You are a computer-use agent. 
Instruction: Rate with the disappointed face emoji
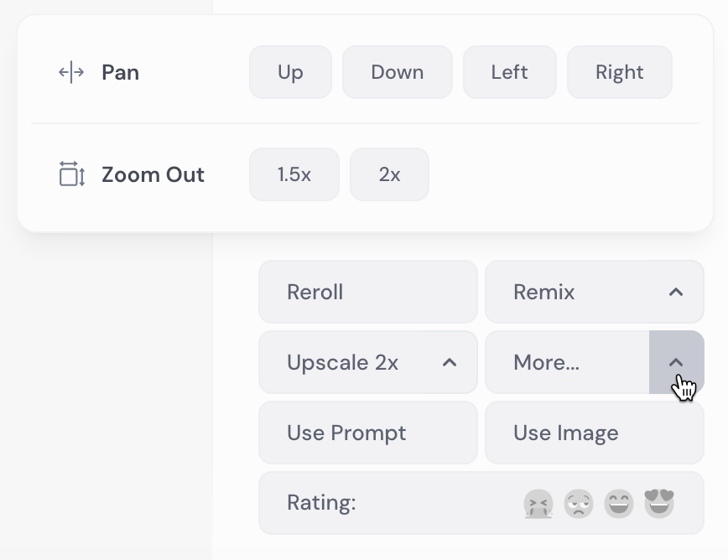579,503
